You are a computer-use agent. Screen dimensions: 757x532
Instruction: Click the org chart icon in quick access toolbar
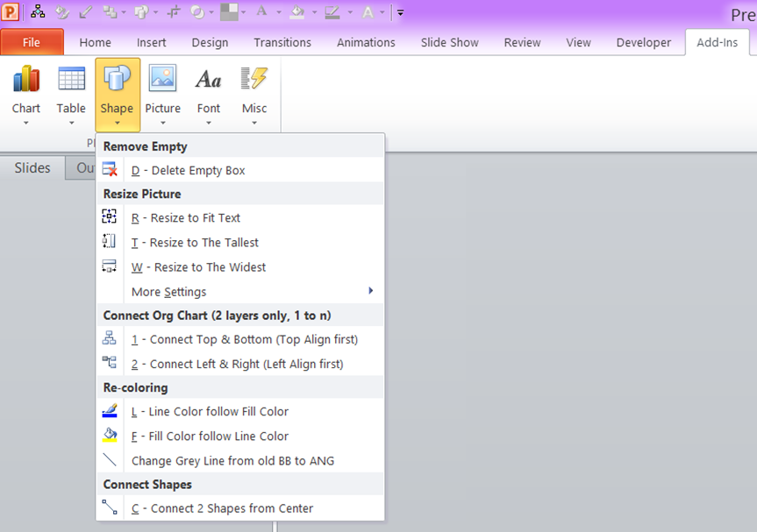pyautogui.click(x=38, y=12)
